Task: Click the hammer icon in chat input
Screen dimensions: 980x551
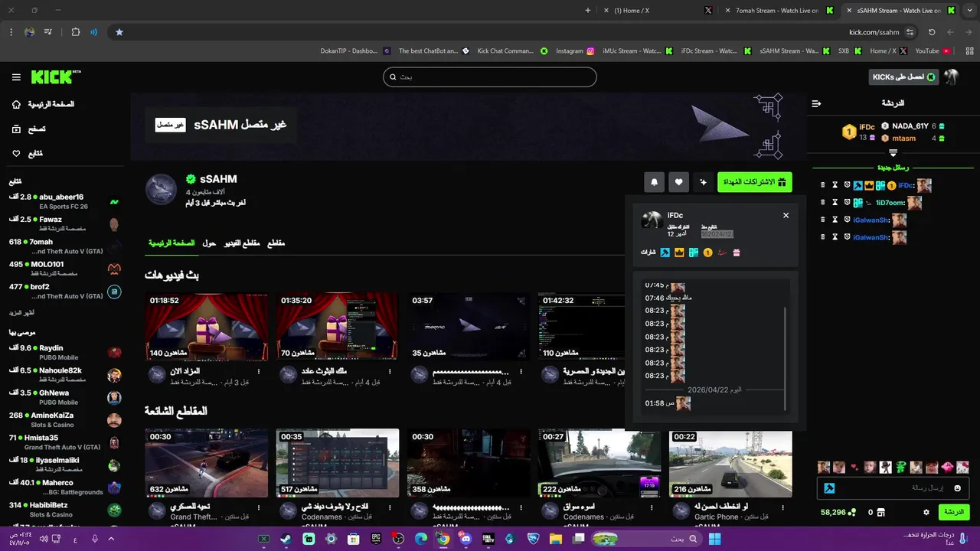Action: pos(829,488)
